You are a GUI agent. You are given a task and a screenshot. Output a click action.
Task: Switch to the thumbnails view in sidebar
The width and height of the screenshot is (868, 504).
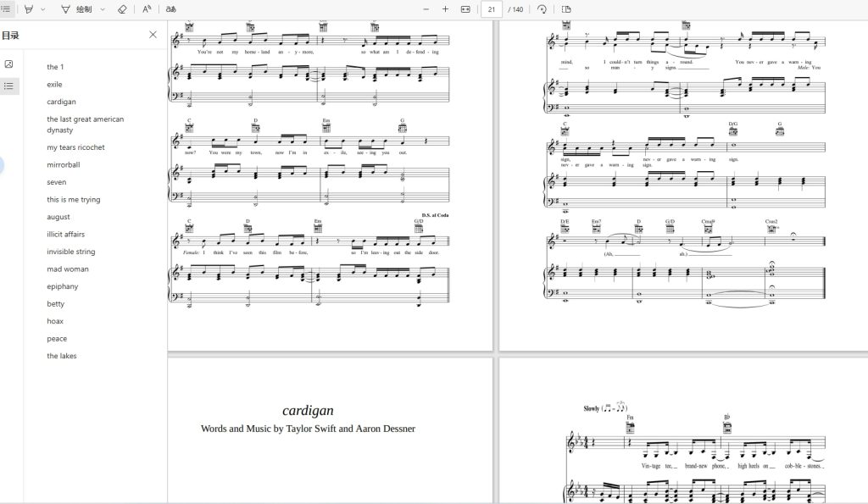[x=8, y=64]
